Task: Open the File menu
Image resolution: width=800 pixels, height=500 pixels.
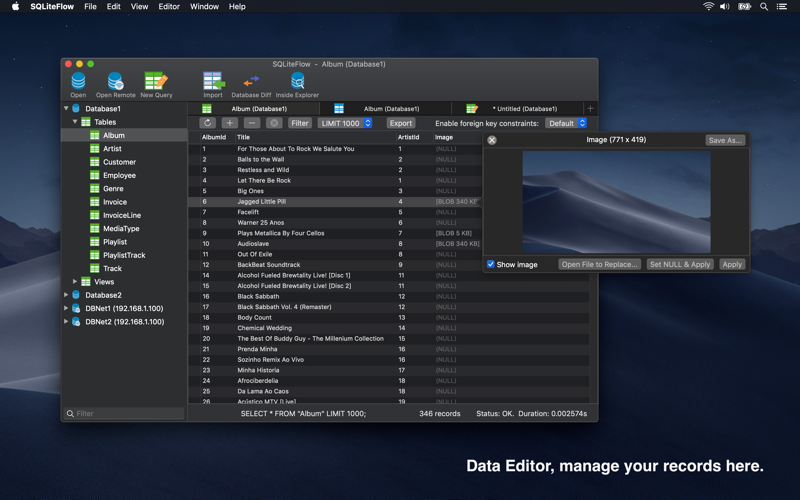Action: coord(90,7)
